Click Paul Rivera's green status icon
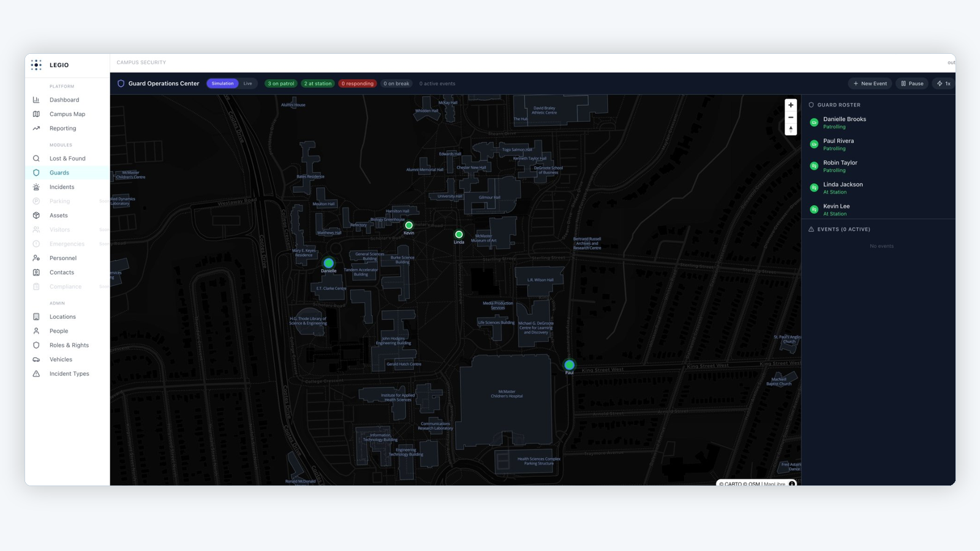Viewport: 980px width, 551px height. [x=814, y=144]
